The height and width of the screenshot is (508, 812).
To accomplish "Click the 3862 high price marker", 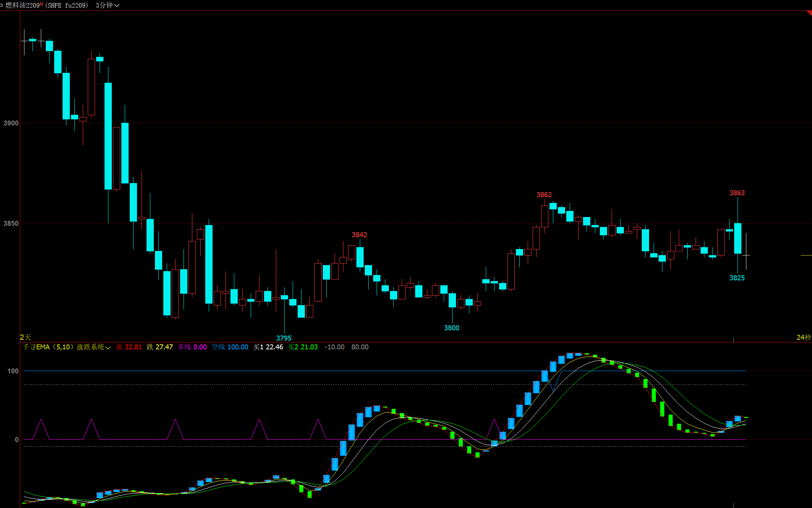I will coord(544,195).
